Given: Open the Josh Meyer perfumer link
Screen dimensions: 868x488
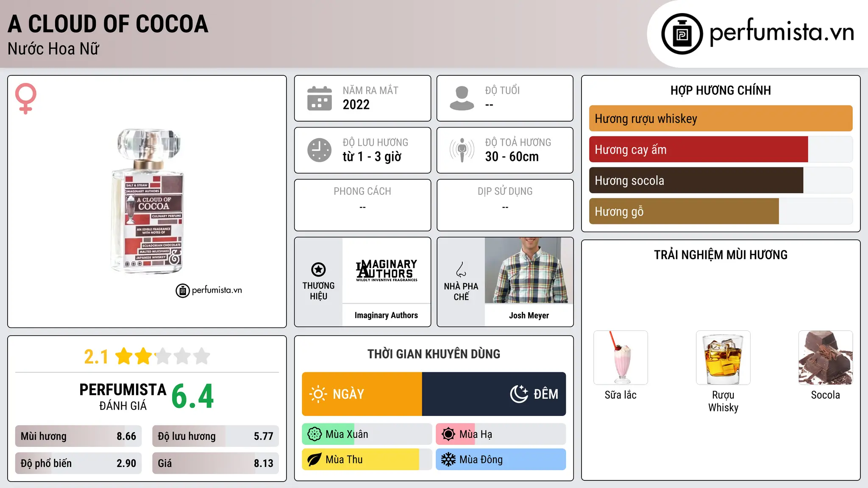Looking at the screenshot, I should (x=529, y=315).
